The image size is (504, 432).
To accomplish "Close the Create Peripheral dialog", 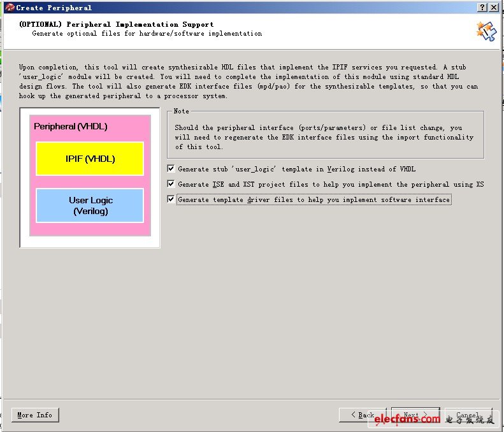I will [494, 7].
